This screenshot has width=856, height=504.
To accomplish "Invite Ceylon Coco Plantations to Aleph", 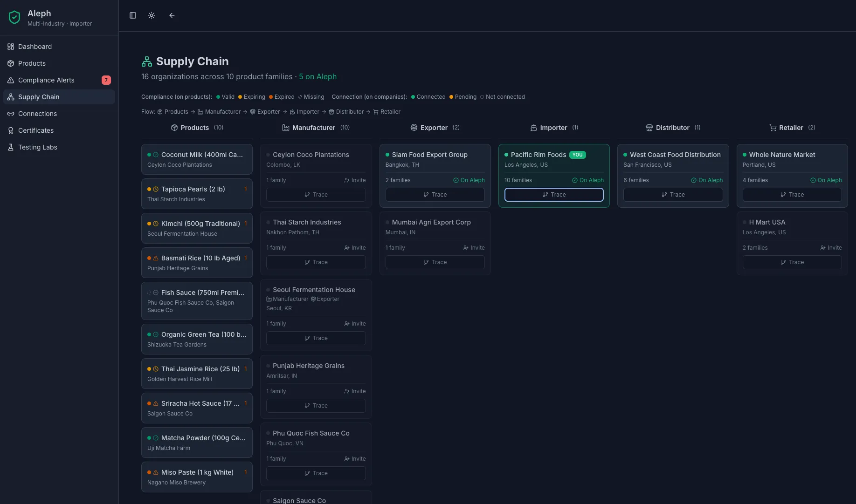I will (355, 180).
